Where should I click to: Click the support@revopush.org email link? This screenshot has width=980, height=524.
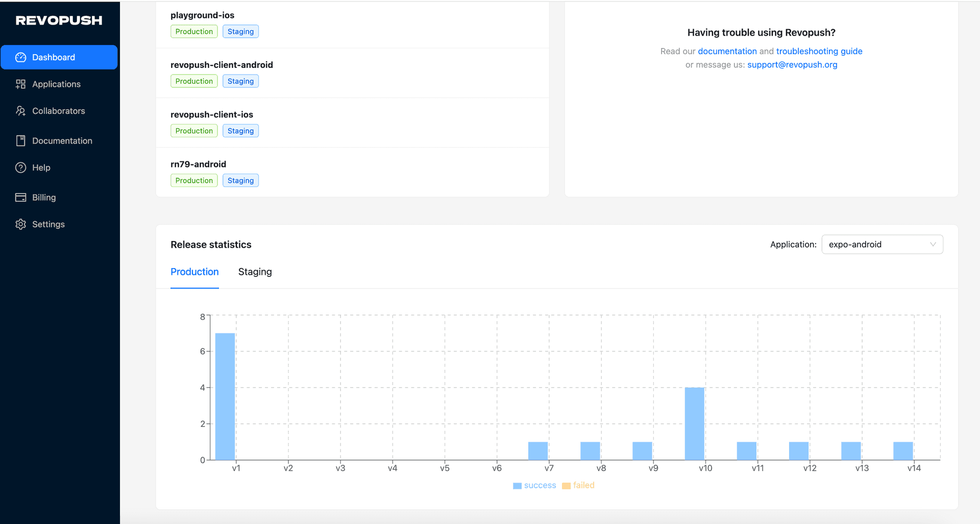(x=792, y=65)
